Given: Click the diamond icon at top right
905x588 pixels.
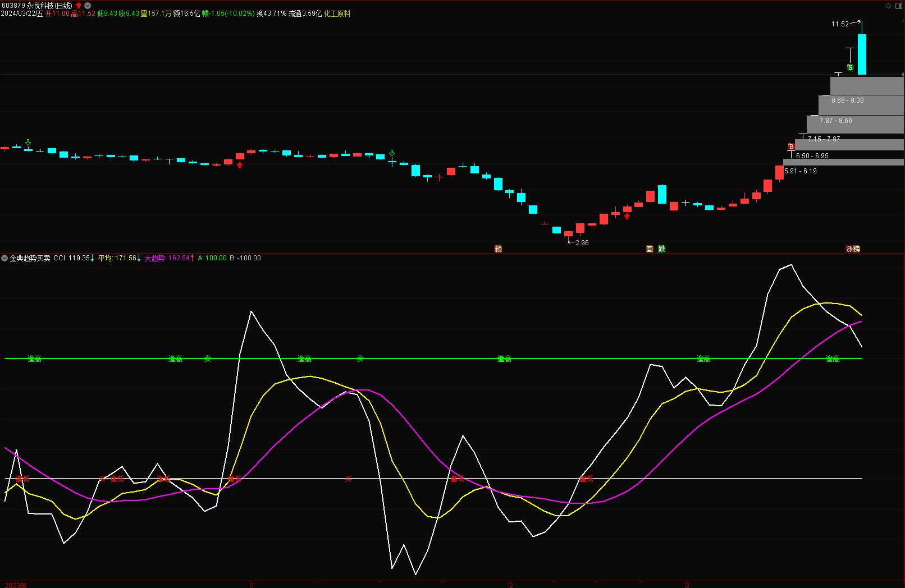Looking at the screenshot, I should pyautogui.click(x=888, y=6).
